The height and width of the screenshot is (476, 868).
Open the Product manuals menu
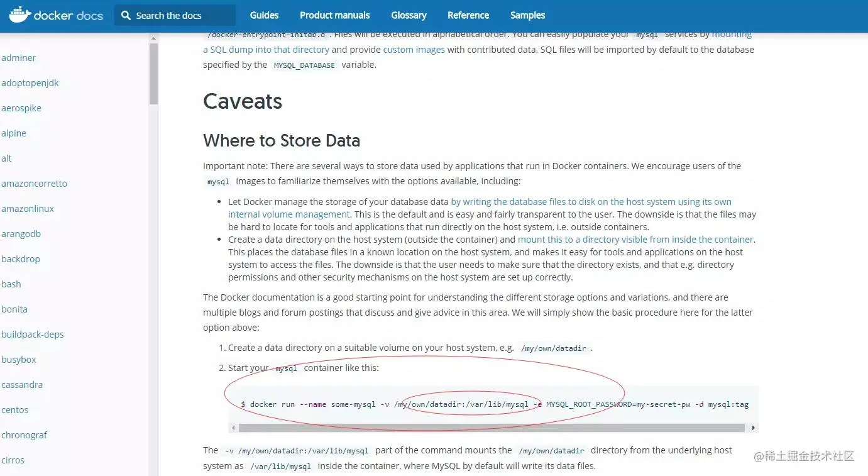pyautogui.click(x=335, y=15)
